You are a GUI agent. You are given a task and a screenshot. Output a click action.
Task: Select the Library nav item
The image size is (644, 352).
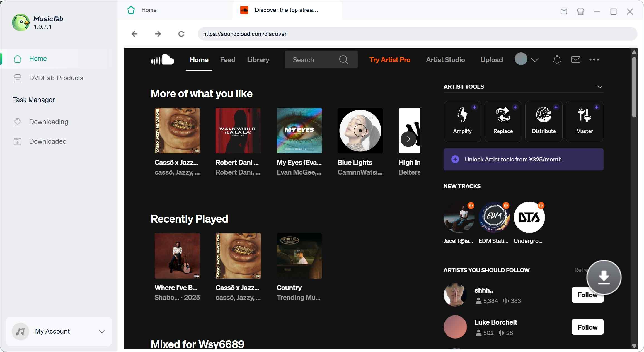[258, 60]
